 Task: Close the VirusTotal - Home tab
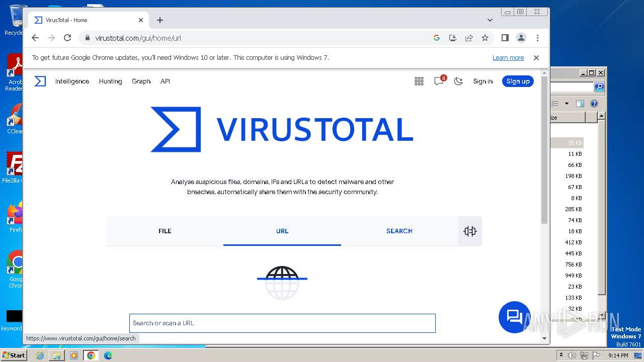coord(141,20)
